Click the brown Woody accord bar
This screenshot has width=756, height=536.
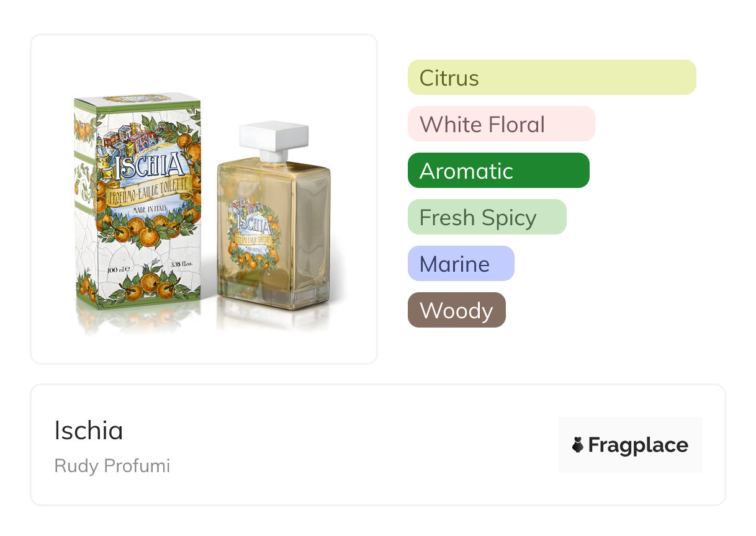[456, 310]
